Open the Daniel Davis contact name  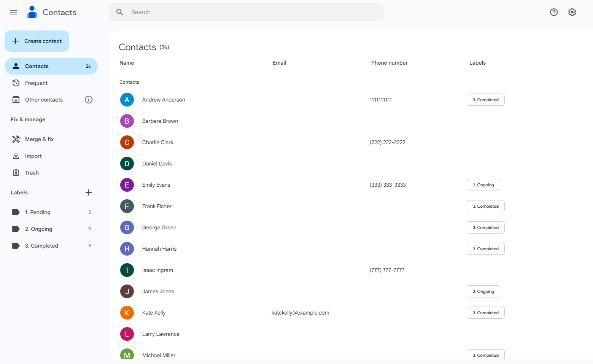point(157,164)
